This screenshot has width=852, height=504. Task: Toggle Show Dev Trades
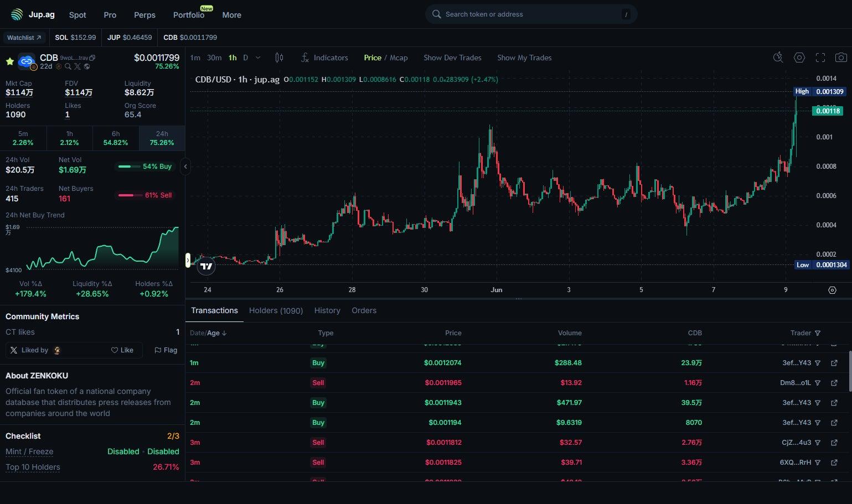click(x=452, y=58)
